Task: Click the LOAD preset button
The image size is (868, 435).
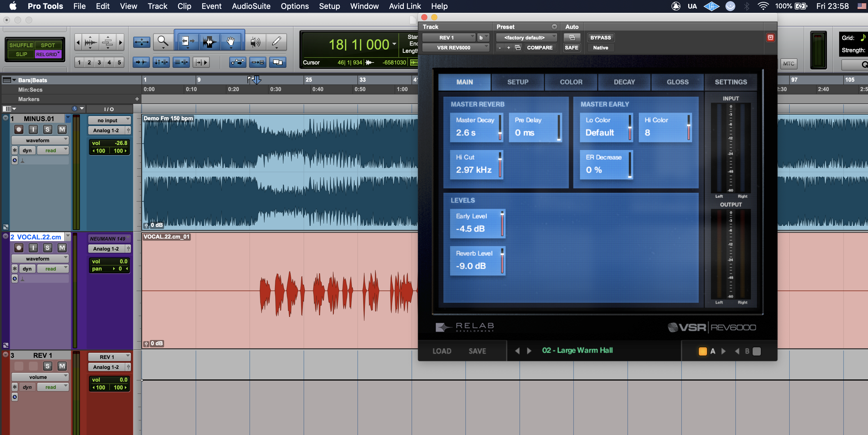Action: [x=441, y=351]
